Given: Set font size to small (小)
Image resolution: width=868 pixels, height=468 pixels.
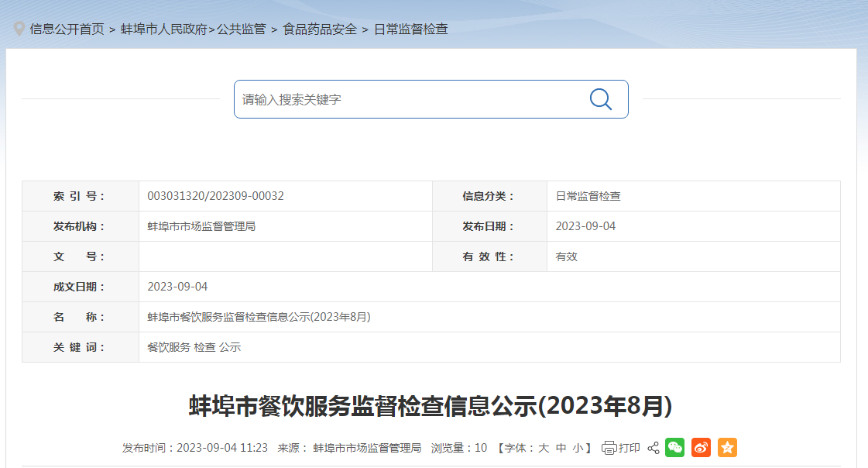Looking at the screenshot, I should click(578, 448).
